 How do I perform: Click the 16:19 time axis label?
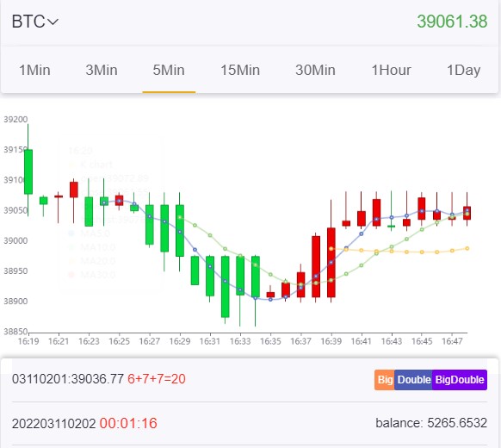click(x=28, y=341)
